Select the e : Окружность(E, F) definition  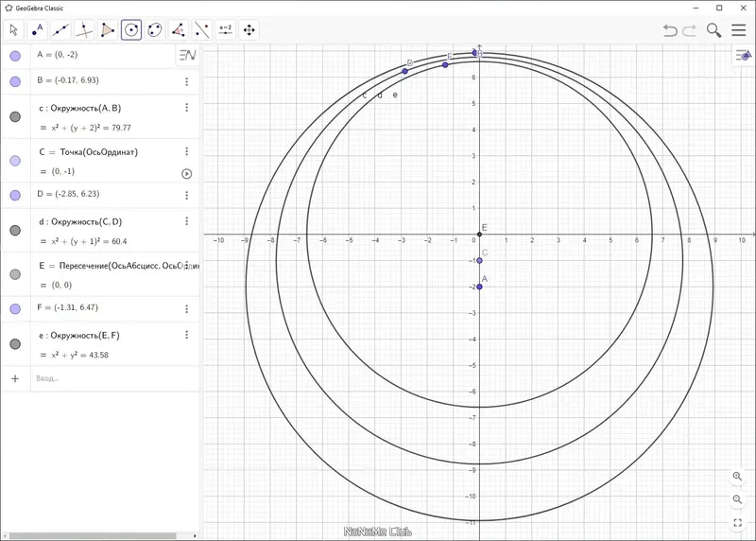coord(79,336)
